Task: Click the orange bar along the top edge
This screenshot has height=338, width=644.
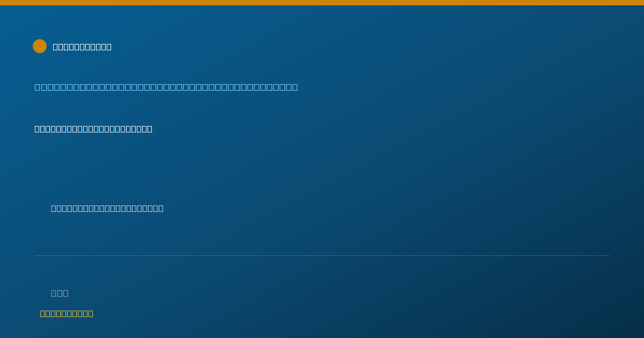Action: 322,3
